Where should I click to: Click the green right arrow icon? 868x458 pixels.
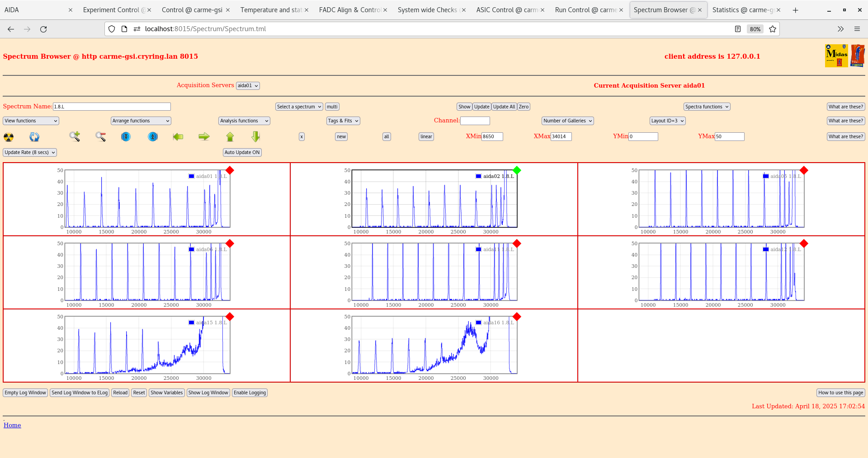(204, 136)
